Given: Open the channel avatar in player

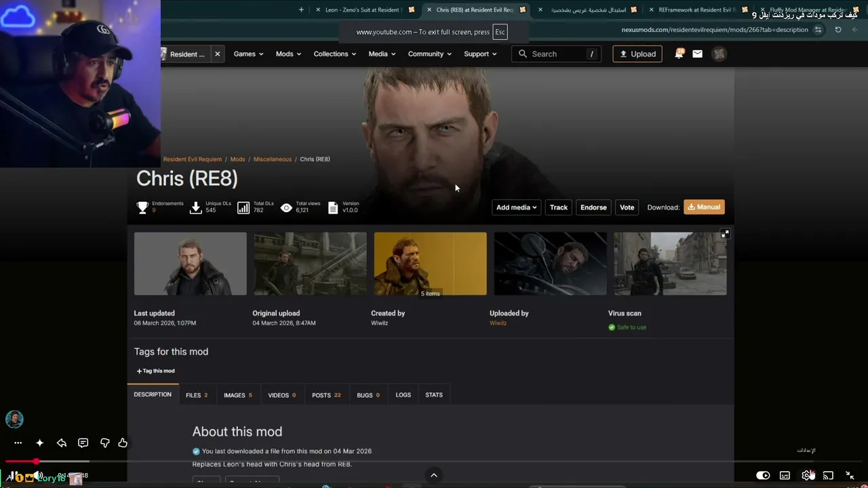Looking at the screenshot, I should pos(14,420).
